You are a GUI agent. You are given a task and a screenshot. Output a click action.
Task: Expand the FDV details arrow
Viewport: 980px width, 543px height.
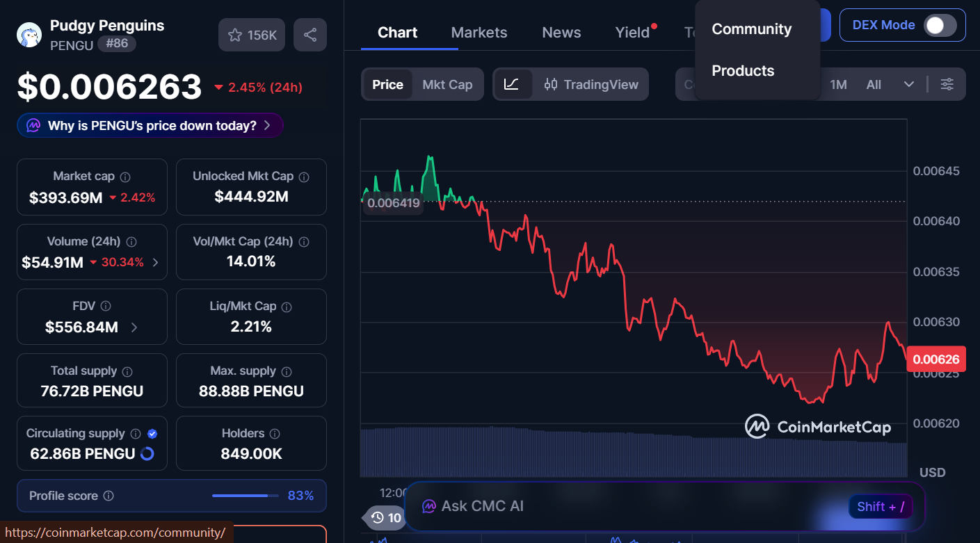134,327
